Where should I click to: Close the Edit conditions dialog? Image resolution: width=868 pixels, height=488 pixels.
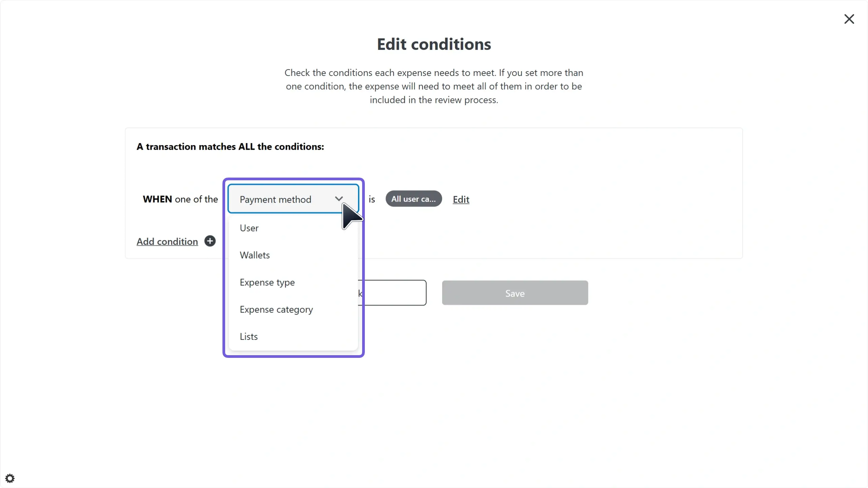point(849,19)
